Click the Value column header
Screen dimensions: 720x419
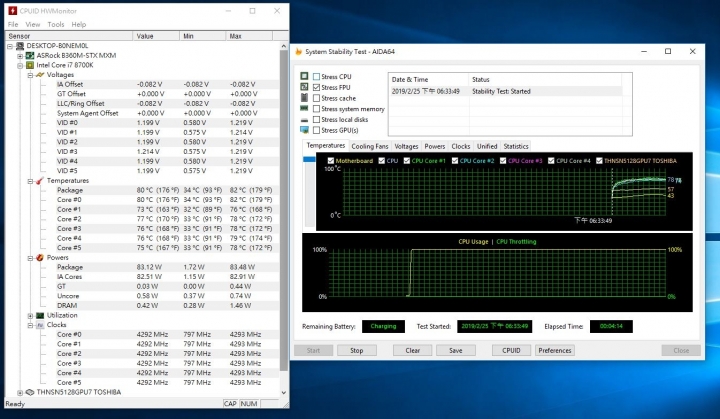click(x=156, y=36)
